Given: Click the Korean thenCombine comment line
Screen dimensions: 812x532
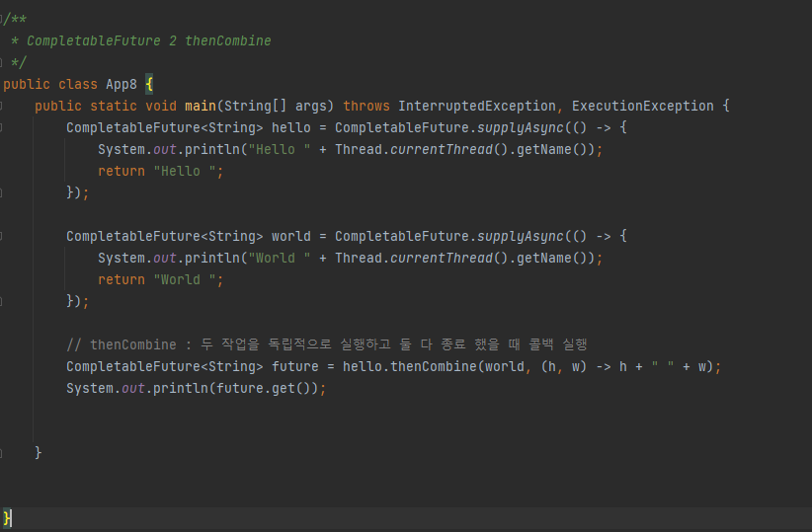Looking at the screenshot, I should coord(327,344).
